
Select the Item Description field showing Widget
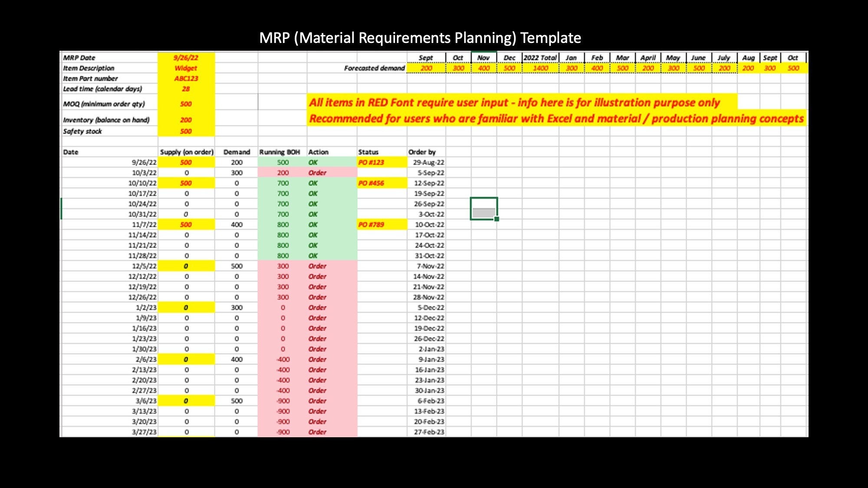(185, 67)
